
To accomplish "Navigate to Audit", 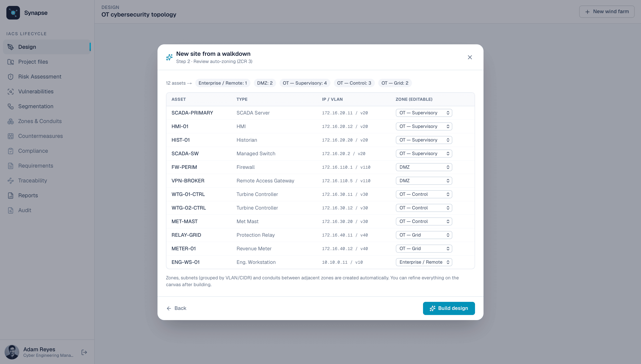I will pos(47,210).
